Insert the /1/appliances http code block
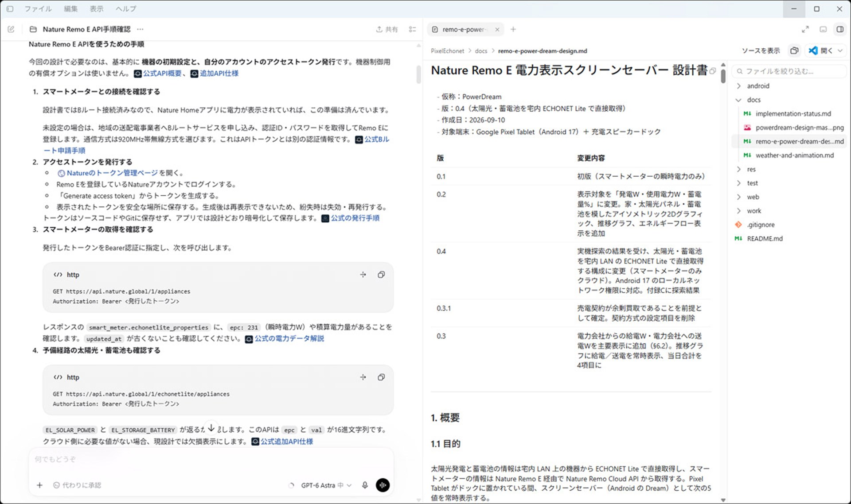851x504 pixels. (363, 275)
